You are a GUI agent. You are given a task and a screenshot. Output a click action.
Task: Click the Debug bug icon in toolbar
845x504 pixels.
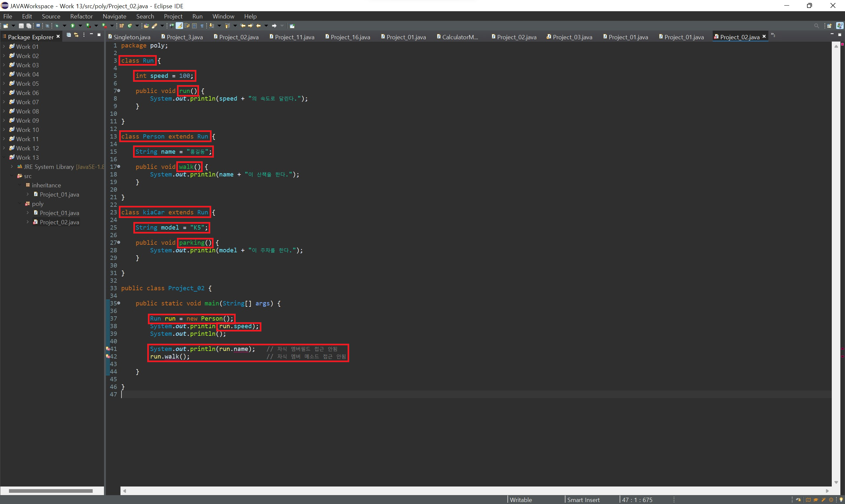pyautogui.click(x=57, y=26)
